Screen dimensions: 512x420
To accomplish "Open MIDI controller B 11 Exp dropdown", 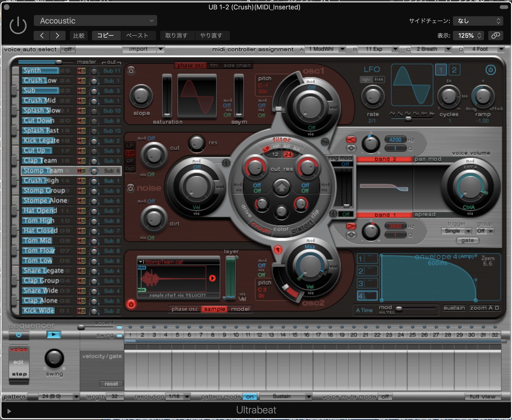I will [378, 49].
